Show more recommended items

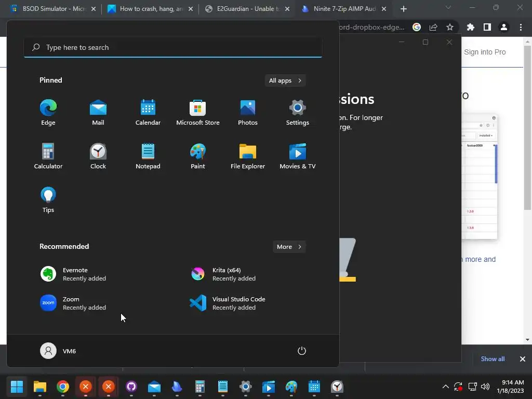coord(289,247)
